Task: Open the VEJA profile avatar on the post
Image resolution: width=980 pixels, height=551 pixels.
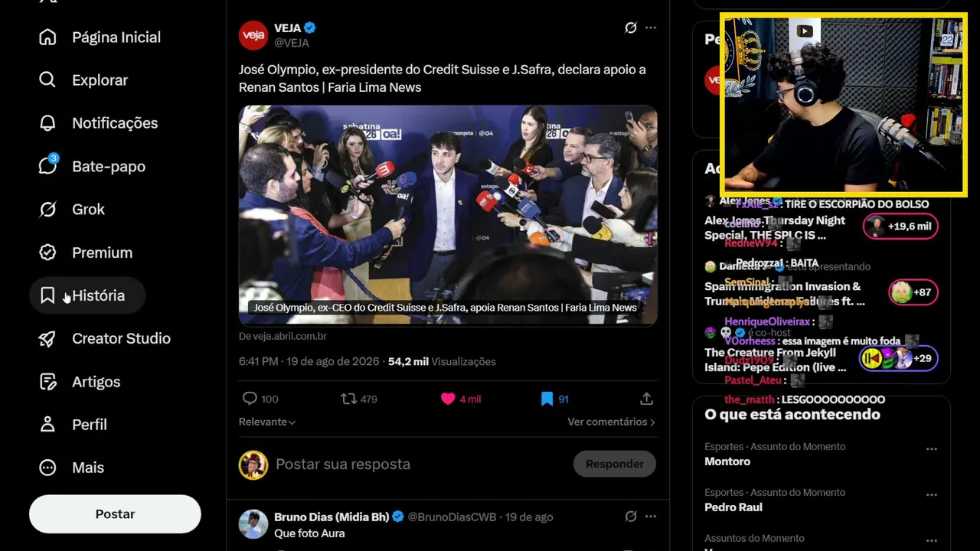Action: tap(253, 35)
